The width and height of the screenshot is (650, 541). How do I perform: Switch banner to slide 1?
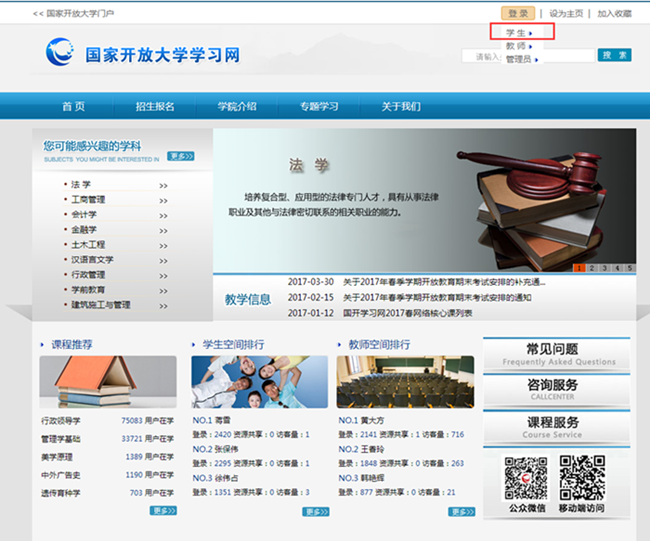click(579, 268)
